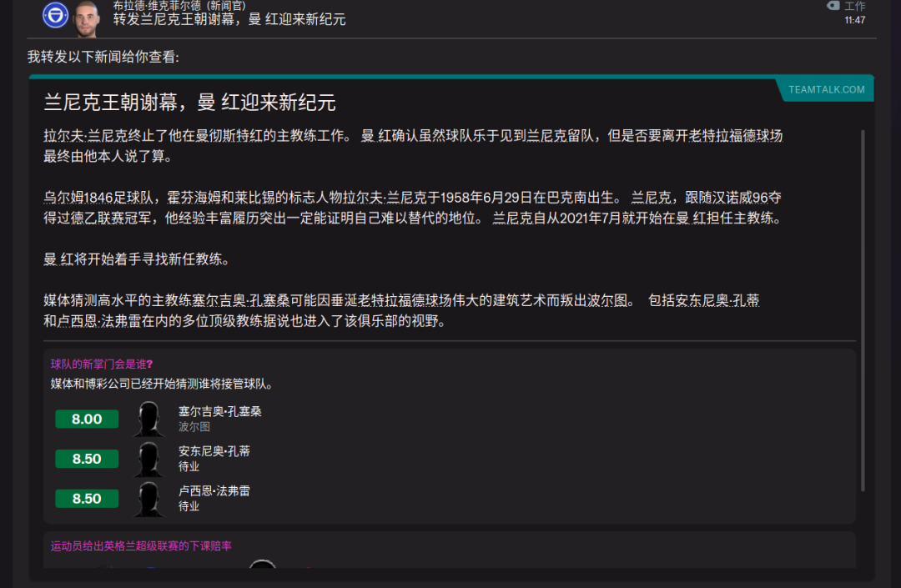
Task: Click the club badge icon beside the sender
Action: coord(56,15)
